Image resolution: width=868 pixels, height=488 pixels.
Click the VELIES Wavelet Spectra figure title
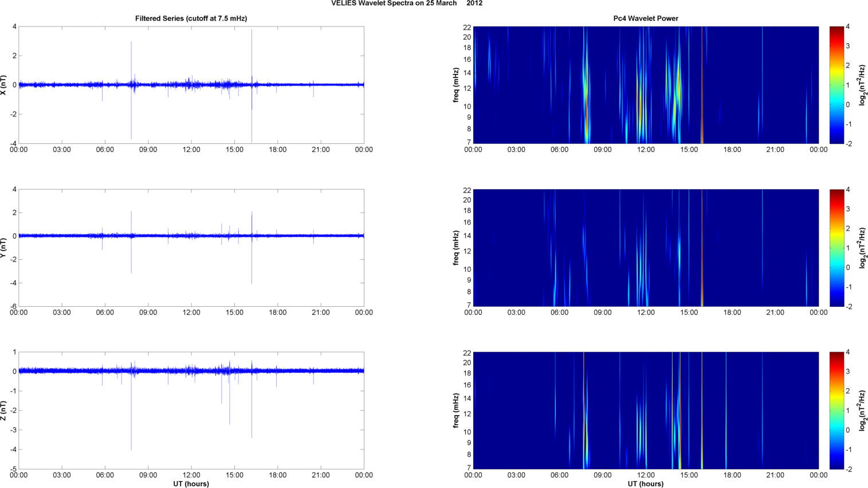(406, 3)
